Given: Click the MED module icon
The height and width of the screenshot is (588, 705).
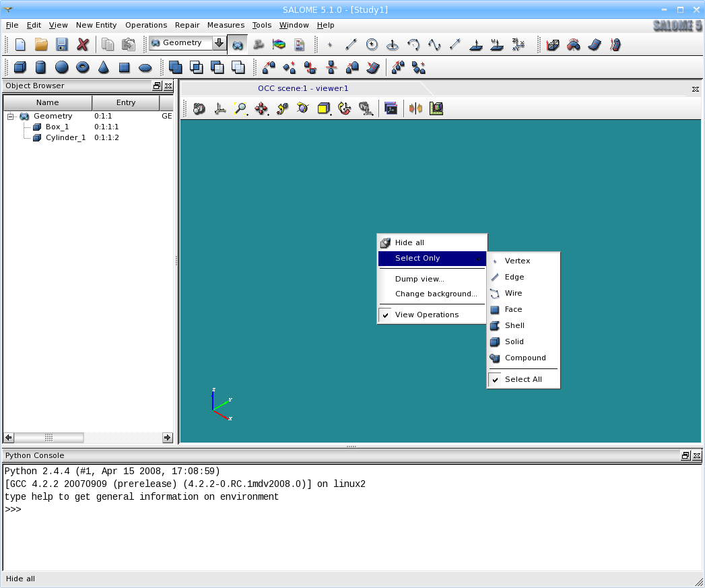Looking at the screenshot, I should (x=300, y=44).
